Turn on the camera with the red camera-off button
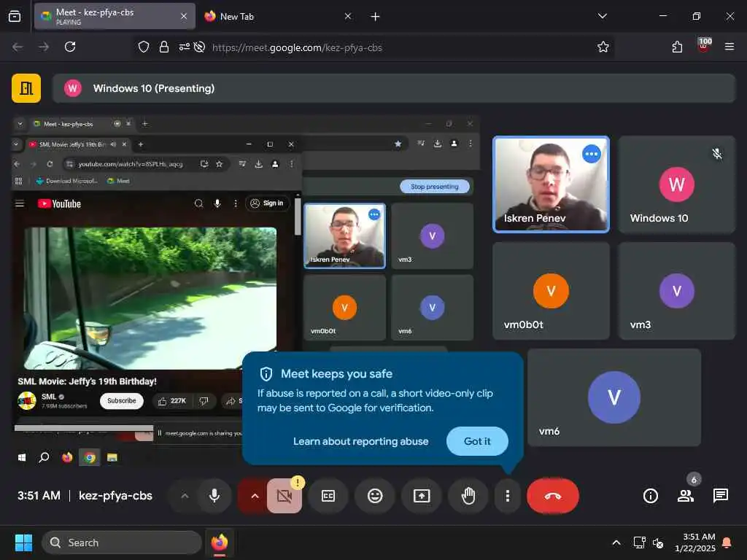The width and height of the screenshot is (747, 560). (x=284, y=496)
